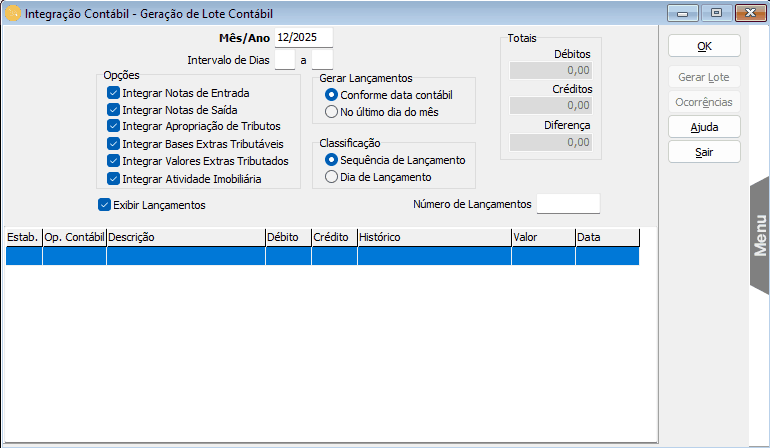The width and height of the screenshot is (770, 448).
Task: Click the Crédito column header
Action: 335,237
